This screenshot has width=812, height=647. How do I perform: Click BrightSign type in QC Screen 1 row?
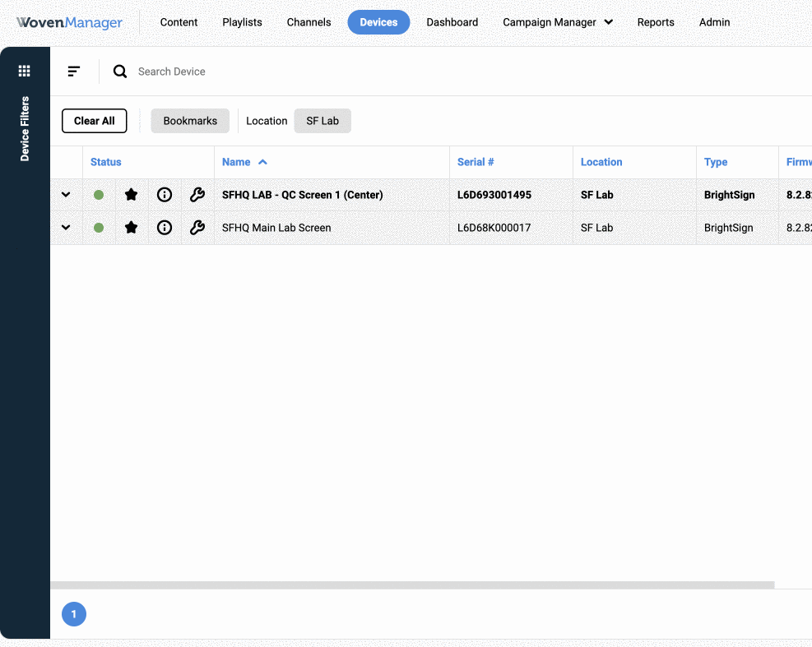(729, 195)
